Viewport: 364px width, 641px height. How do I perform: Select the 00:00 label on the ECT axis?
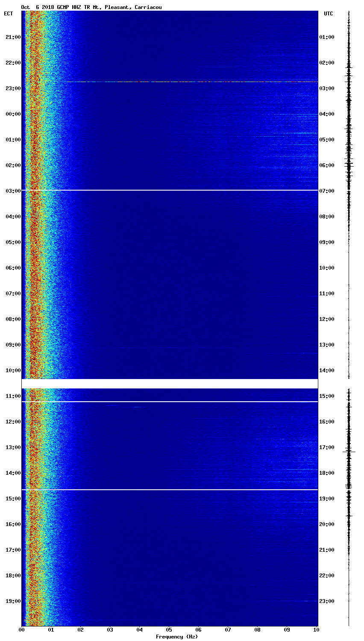point(13,114)
